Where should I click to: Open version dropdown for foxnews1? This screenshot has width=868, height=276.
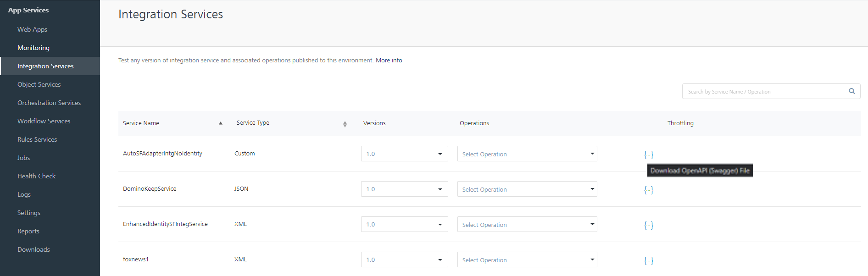pos(404,260)
